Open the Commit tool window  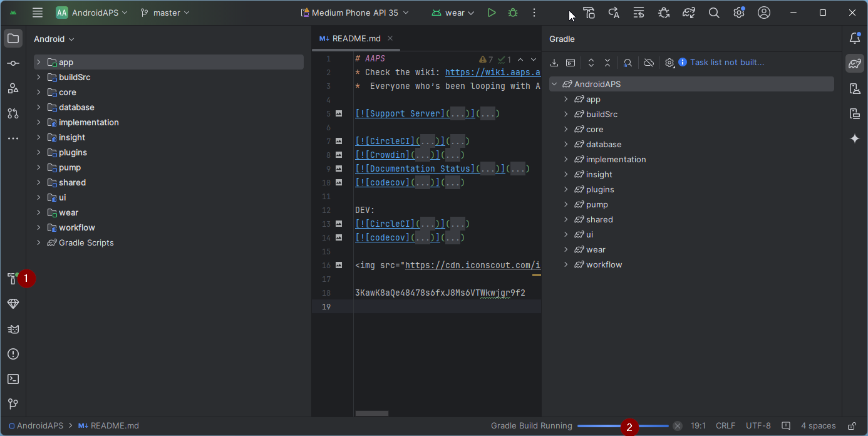[x=13, y=63]
